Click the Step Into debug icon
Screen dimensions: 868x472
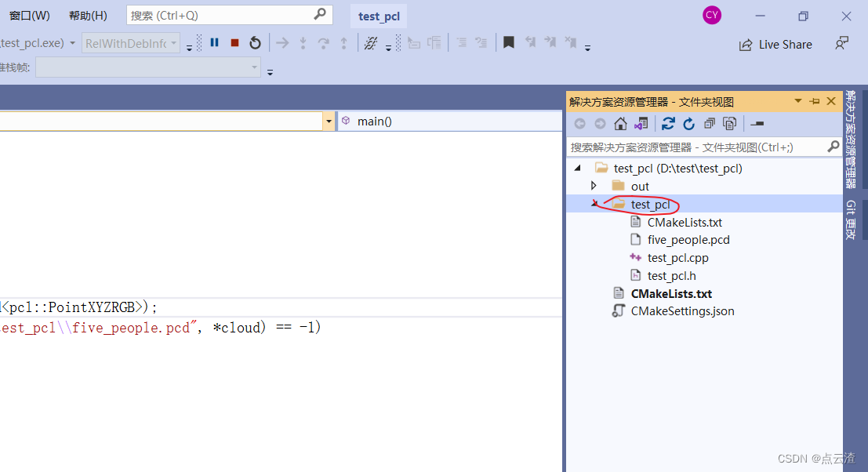click(x=303, y=42)
